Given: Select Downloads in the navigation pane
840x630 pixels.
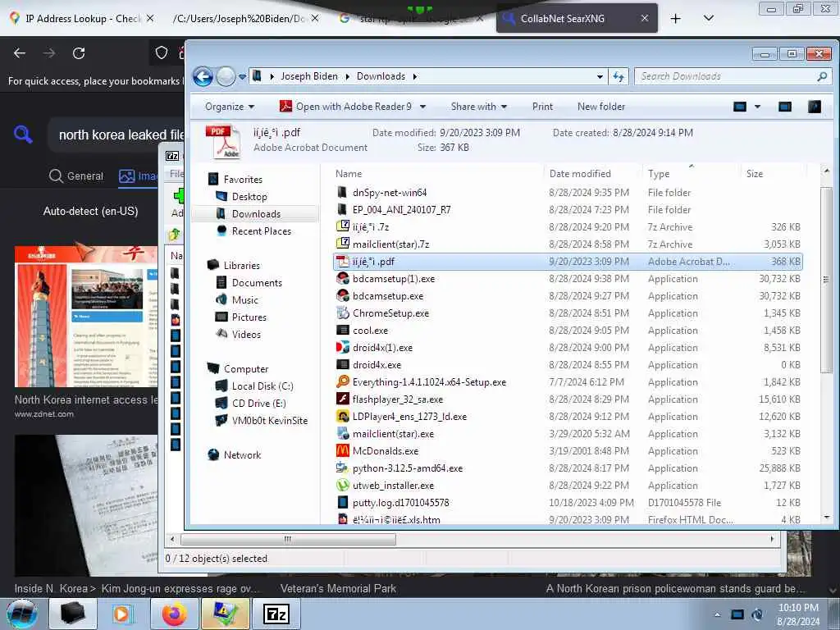Looking at the screenshot, I should coord(255,214).
